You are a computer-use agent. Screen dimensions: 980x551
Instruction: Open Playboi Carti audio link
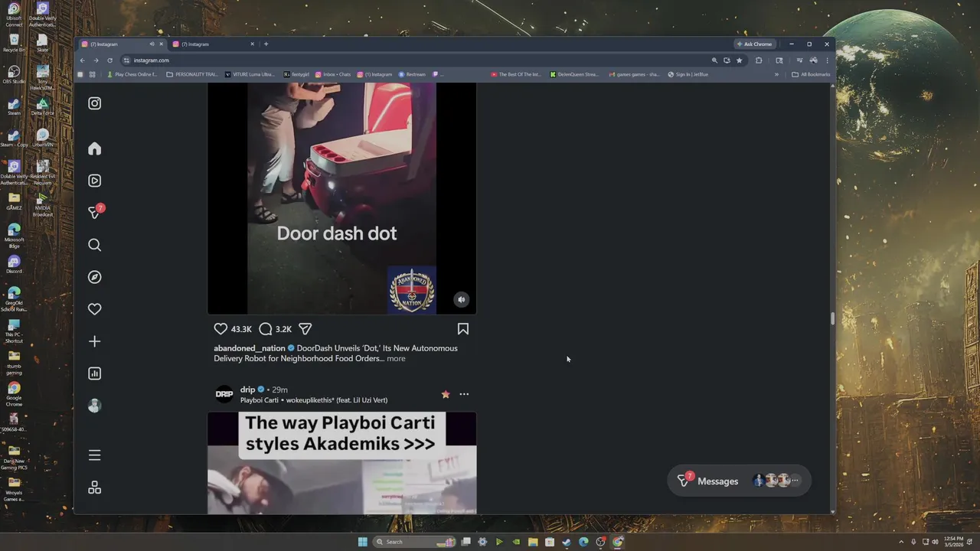coord(314,400)
